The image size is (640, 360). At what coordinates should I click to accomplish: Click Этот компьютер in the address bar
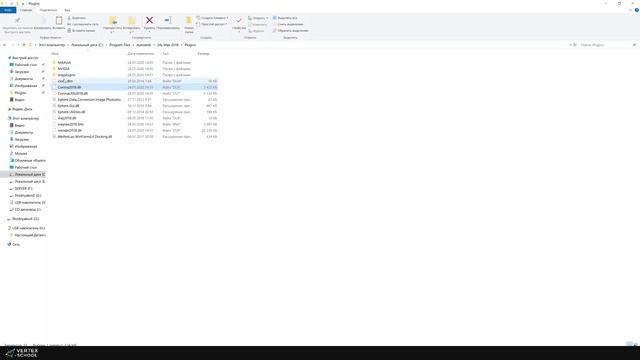click(52, 45)
